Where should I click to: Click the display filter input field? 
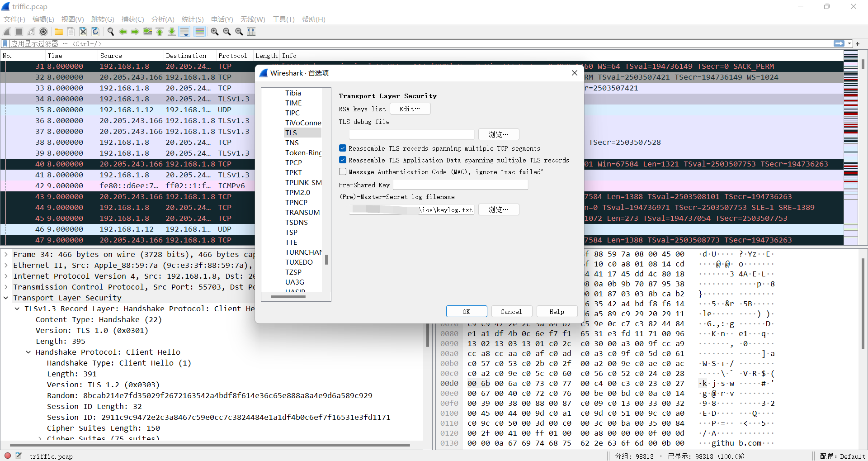point(420,43)
